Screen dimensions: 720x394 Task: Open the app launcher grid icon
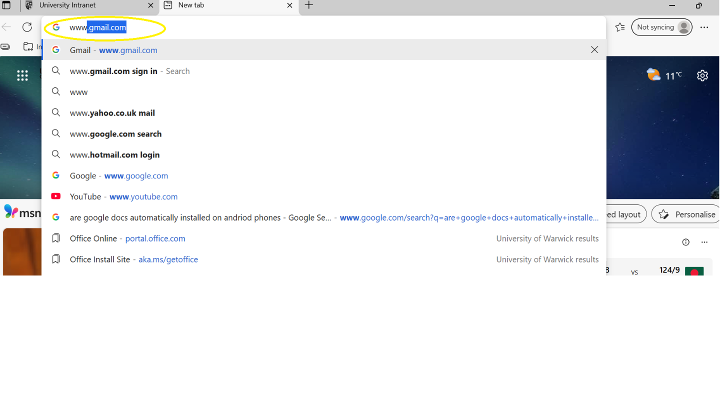22,75
